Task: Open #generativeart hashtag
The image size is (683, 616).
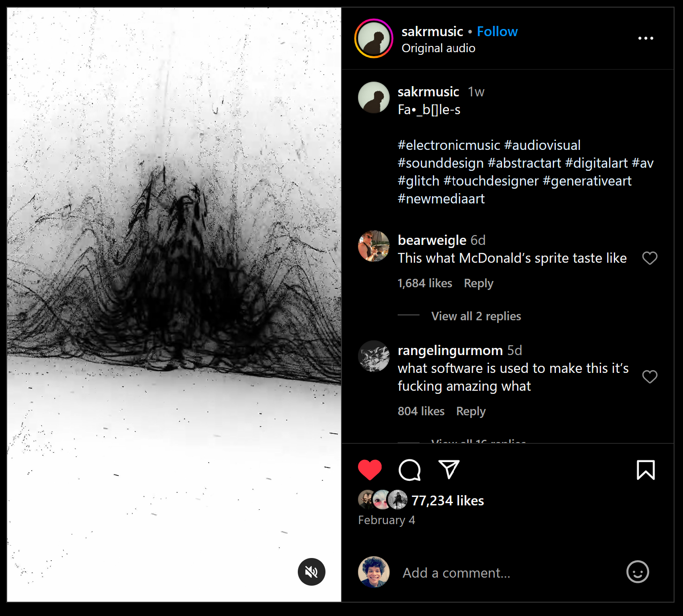Action: pos(587,181)
